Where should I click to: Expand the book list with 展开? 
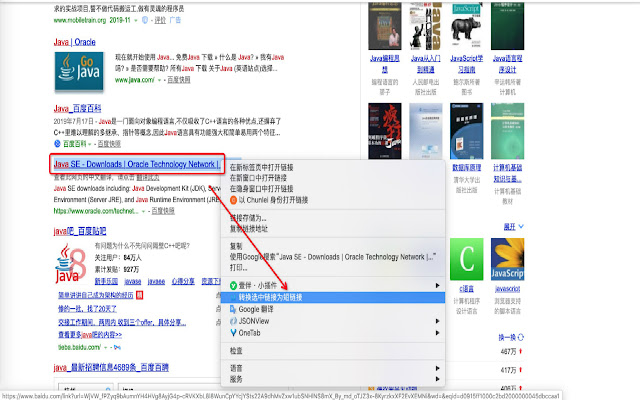click(x=513, y=227)
